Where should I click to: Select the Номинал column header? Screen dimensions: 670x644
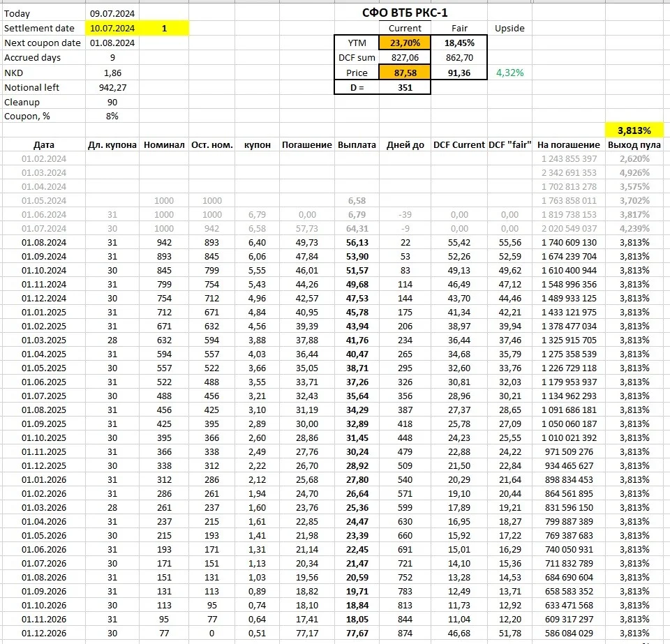[x=164, y=144]
